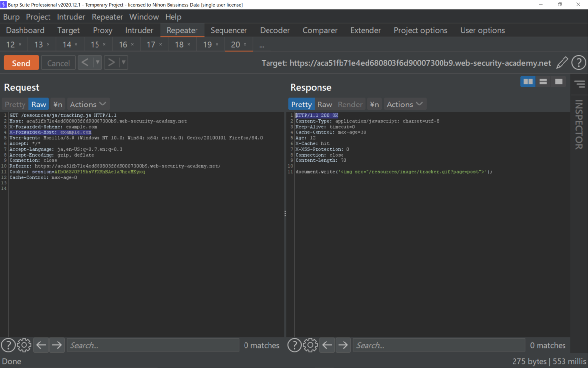Image resolution: width=588 pixels, height=368 pixels.
Task: Click the request search input field
Action: [x=152, y=345]
